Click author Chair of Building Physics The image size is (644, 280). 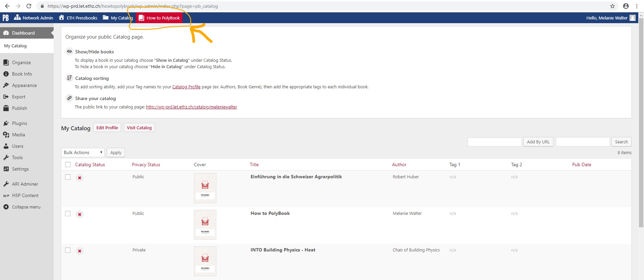(x=416, y=250)
